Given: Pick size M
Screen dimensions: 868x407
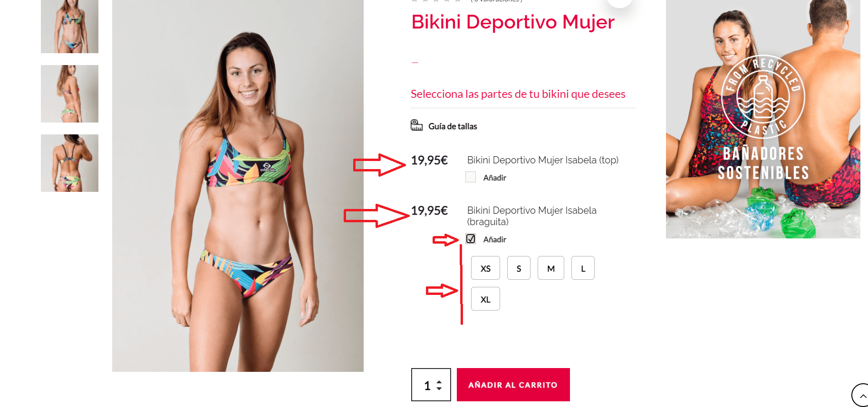Looking at the screenshot, I should coord(551,268).
